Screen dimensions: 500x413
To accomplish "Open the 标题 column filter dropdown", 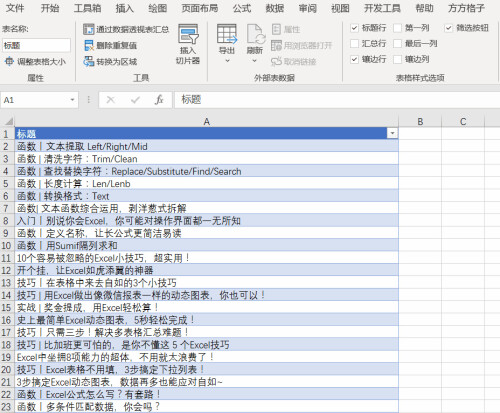I will click(x=392, y=134).
